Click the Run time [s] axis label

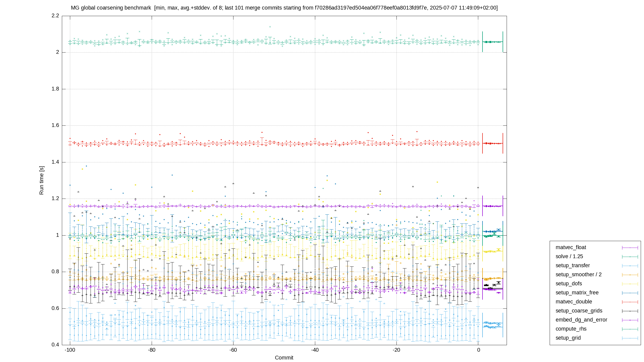[42, 180]
